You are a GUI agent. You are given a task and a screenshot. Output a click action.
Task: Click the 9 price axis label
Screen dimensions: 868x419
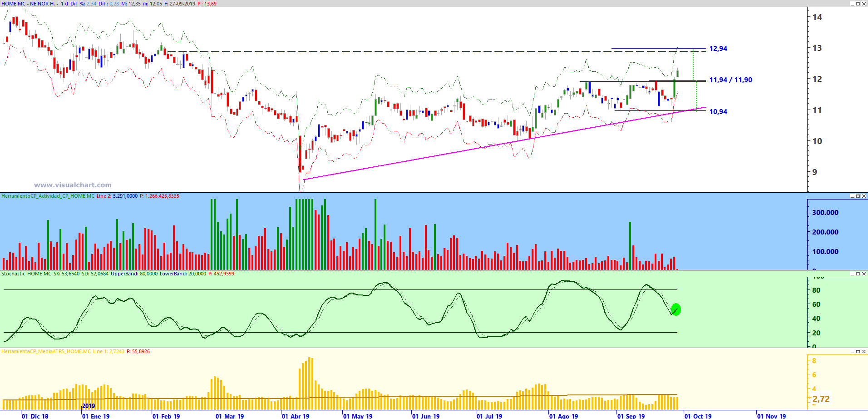pyautogui.click(x=815, y=172)
